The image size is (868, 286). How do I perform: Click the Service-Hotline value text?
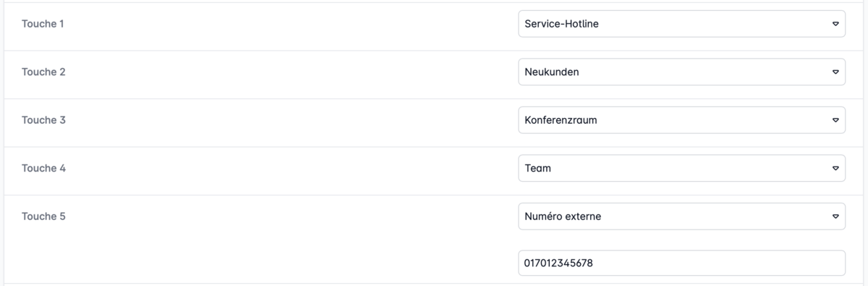click(x=561, y=24)
